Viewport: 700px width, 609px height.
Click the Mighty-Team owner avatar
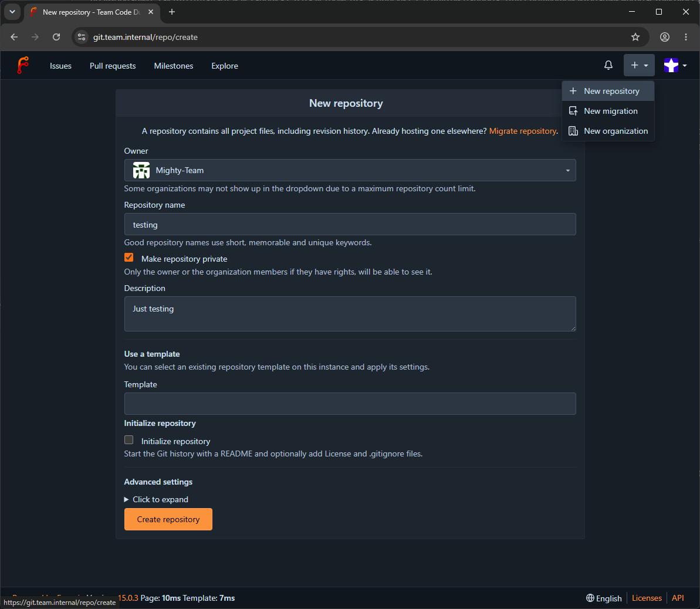tap(141, 170)
